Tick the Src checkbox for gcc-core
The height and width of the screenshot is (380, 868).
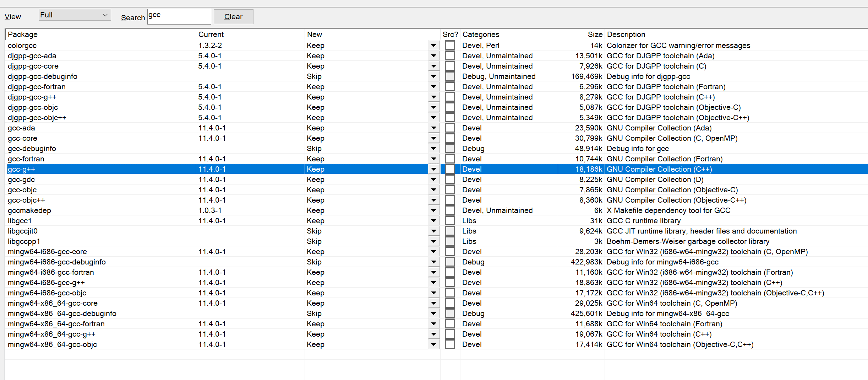[450, 138]
